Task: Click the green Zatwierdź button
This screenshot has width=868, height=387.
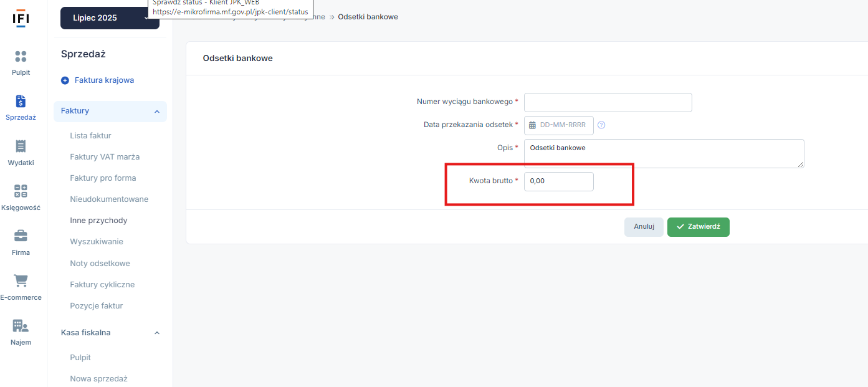Action: (x=699, y=227)
